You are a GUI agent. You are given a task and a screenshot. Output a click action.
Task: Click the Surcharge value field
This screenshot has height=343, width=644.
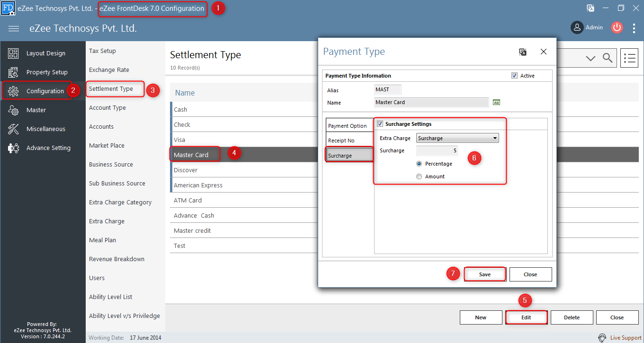click(437, 151)
